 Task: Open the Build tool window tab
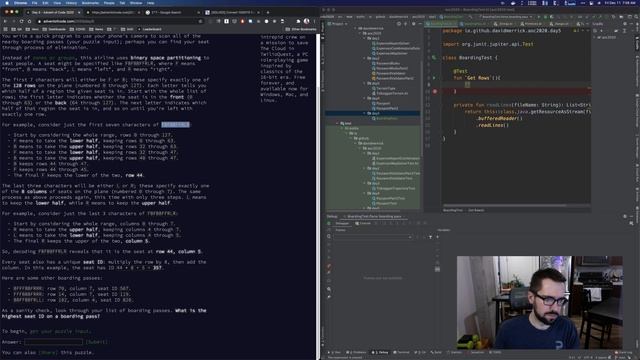pos(437,352)
